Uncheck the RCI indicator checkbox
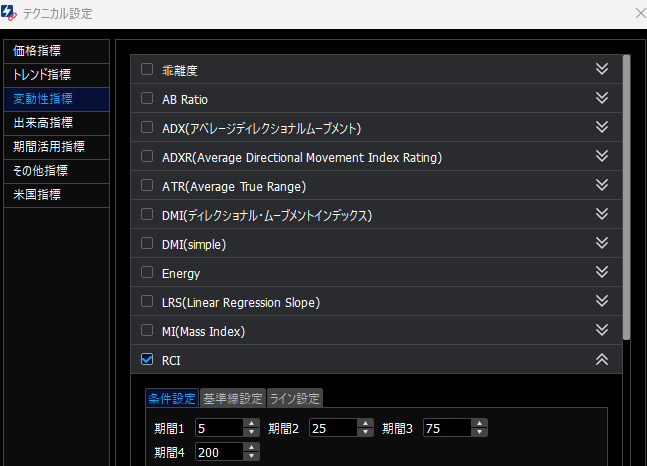The image size is (647, 466). click(x=147, y=360)
